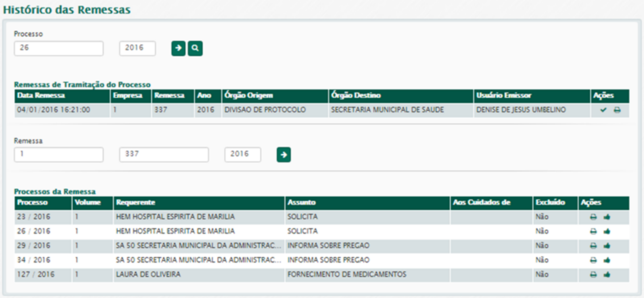The width and height of the screenshot is (644, 298).
Task: Print process 29 / 2016
Action: coord(593,246)
